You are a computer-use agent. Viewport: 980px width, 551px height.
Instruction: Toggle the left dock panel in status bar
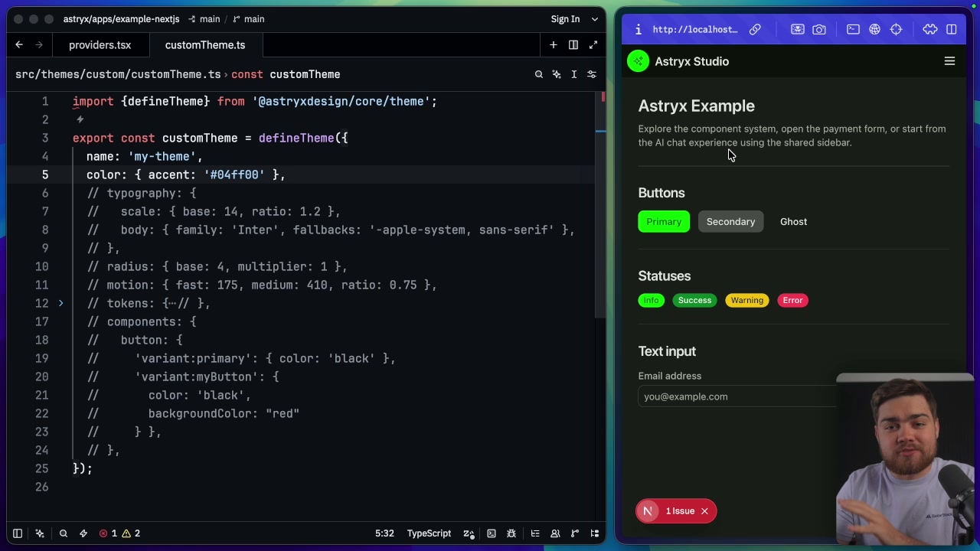click(x=18, y=533)
